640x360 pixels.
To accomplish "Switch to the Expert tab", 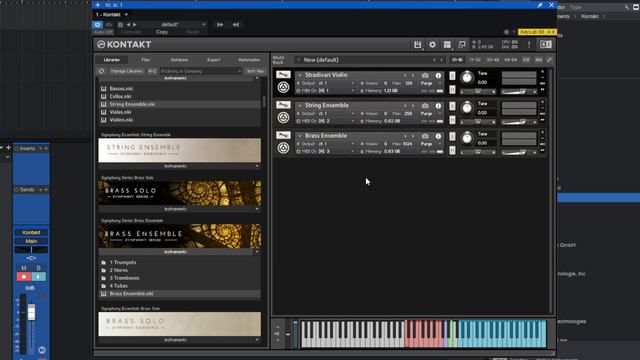I will point(213,60).
